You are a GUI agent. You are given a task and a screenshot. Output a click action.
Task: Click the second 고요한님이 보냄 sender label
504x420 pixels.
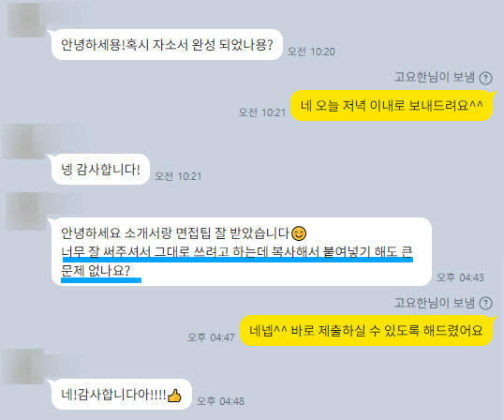pos(435,303)
